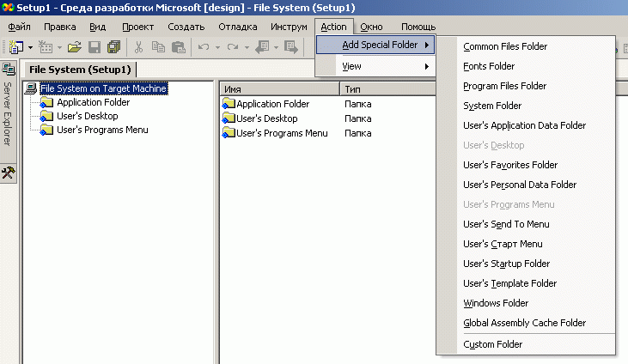
Task: Click the Save All icon
Action: pos(113,47)
